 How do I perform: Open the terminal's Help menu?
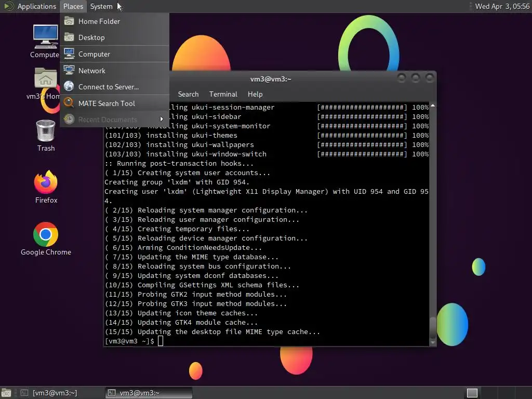[255, 95]
